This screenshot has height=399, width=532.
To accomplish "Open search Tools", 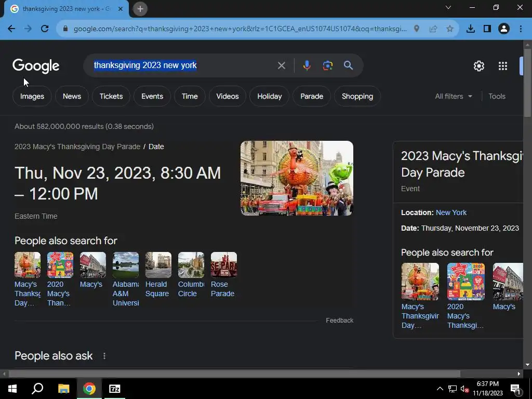I will click(497, 96).
